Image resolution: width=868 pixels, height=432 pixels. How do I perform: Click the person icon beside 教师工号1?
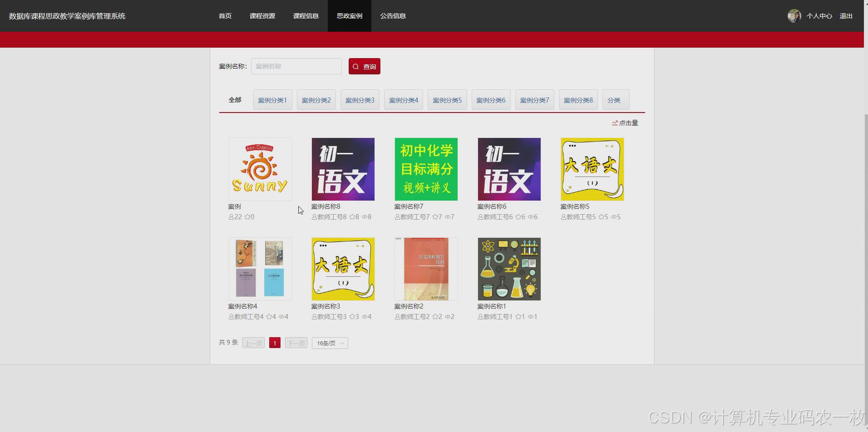click(480, 317)
